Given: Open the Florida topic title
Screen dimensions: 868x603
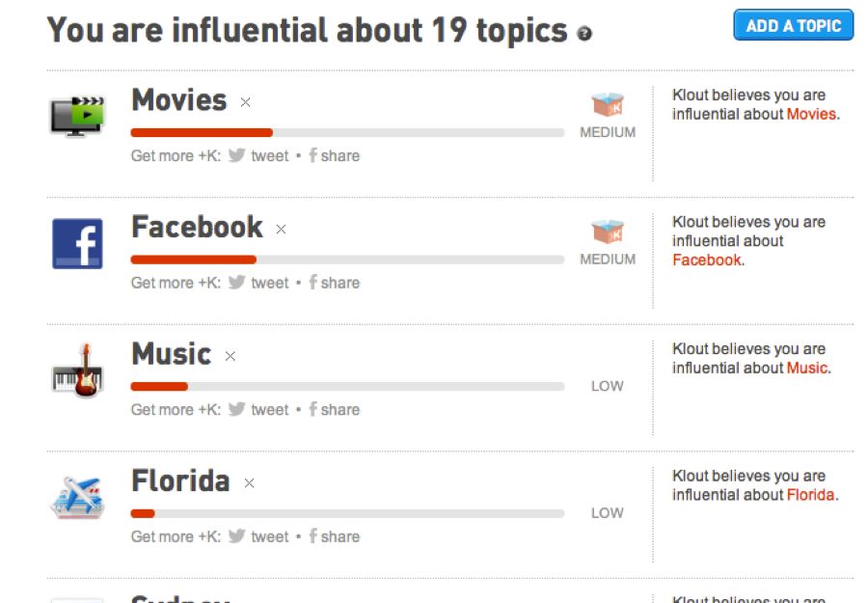Looking at the screenshot, I should click(180, 480).
